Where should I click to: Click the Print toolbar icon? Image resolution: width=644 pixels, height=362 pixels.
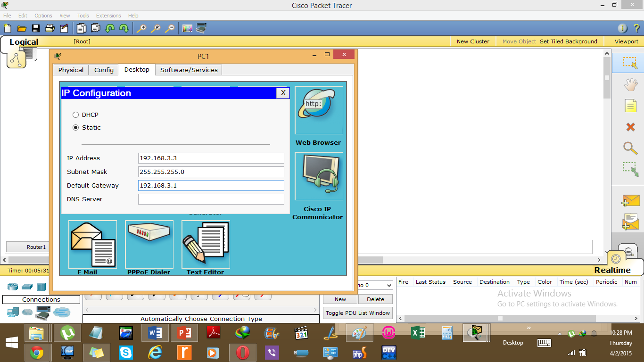[50, 28]
